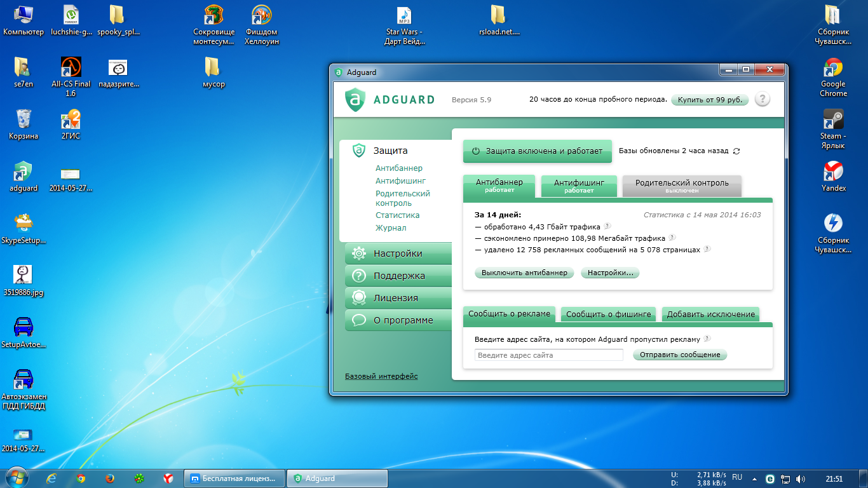The height and width of the screenshot is (488, 868).
Task: Select the Сборник Чувашск... shortcut with lightning icon
Action: (x=833, y=233)
